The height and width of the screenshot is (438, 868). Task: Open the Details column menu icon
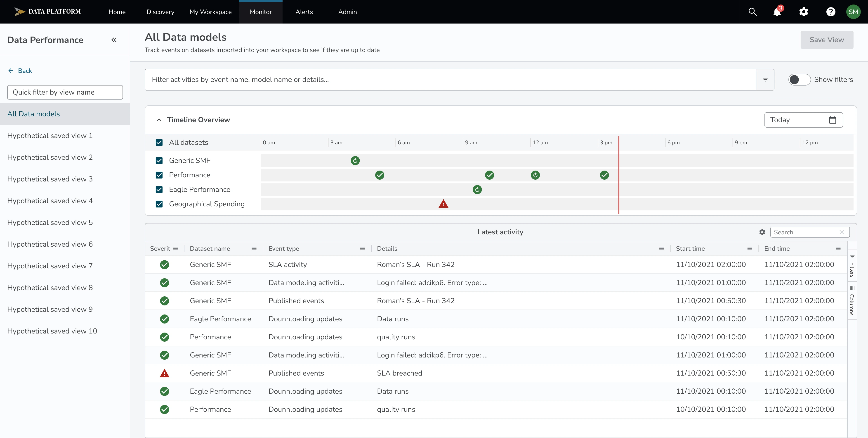tap(661, 248)
